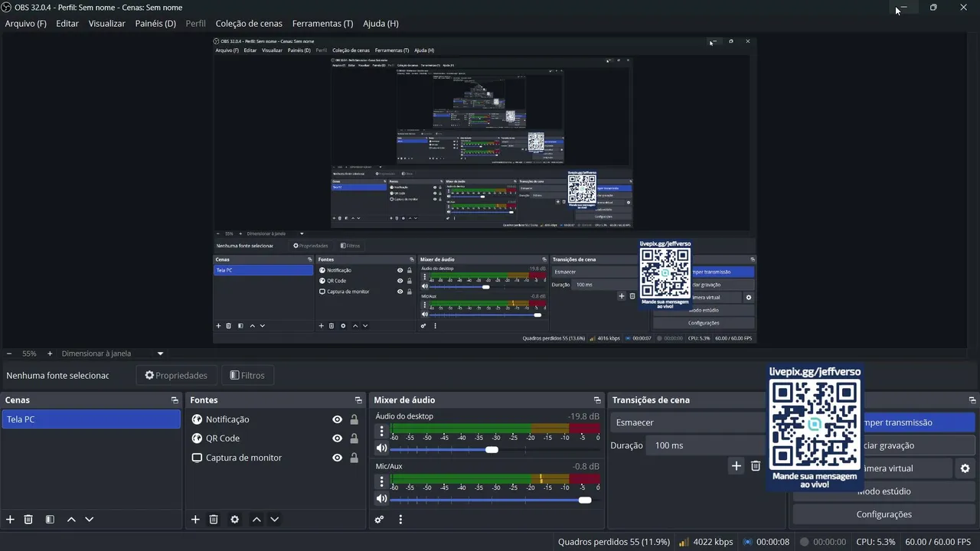The width and height of the screenshot is (980, 551).
Task: Open advanced audio properties gears icon
Action: coord(379,520)
